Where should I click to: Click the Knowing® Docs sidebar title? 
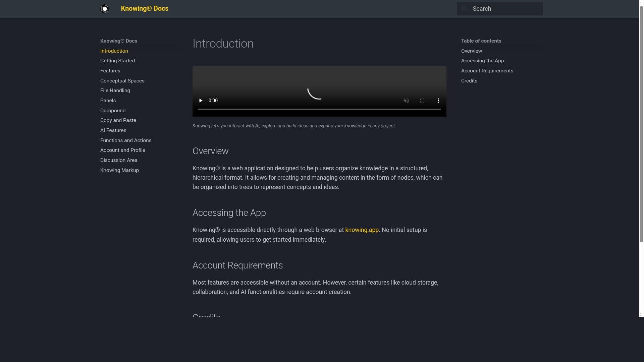[119, 41]
